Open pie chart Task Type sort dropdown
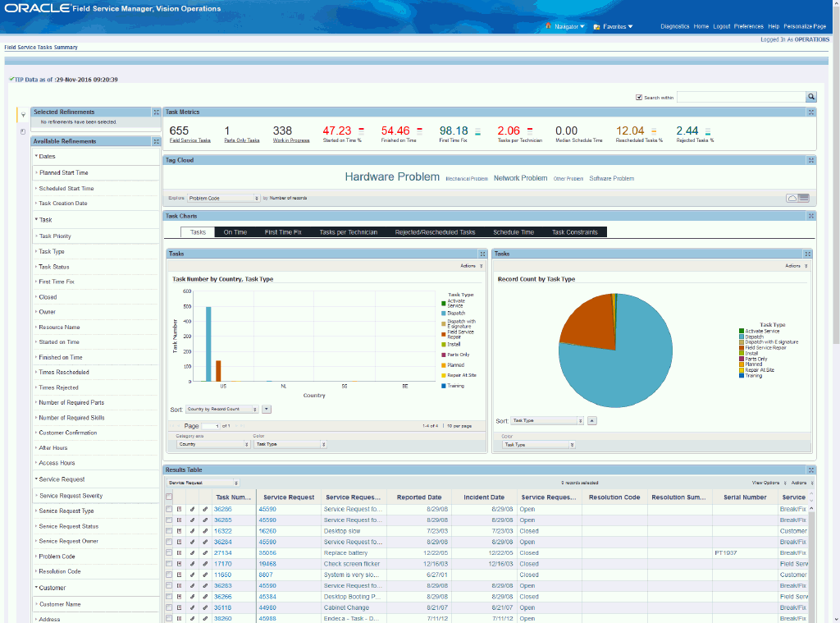Image resolution: width=840 pixels, height=623 pixels. (x=547, y=421)
